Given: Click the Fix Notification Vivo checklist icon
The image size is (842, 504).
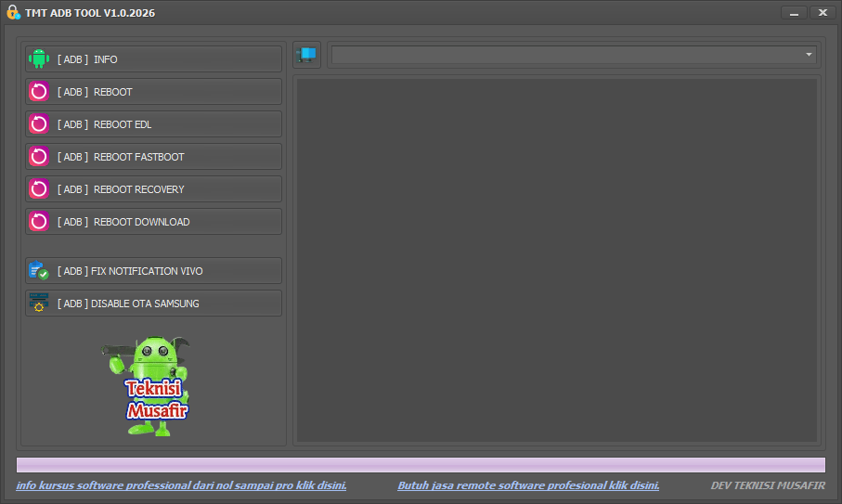Looking at the screenshot, I should click(38, 271).
